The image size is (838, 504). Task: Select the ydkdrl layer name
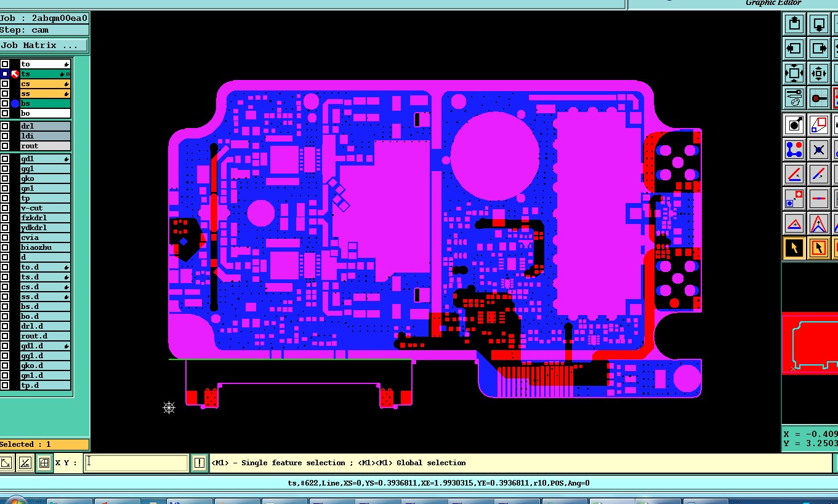click(45, 228)
